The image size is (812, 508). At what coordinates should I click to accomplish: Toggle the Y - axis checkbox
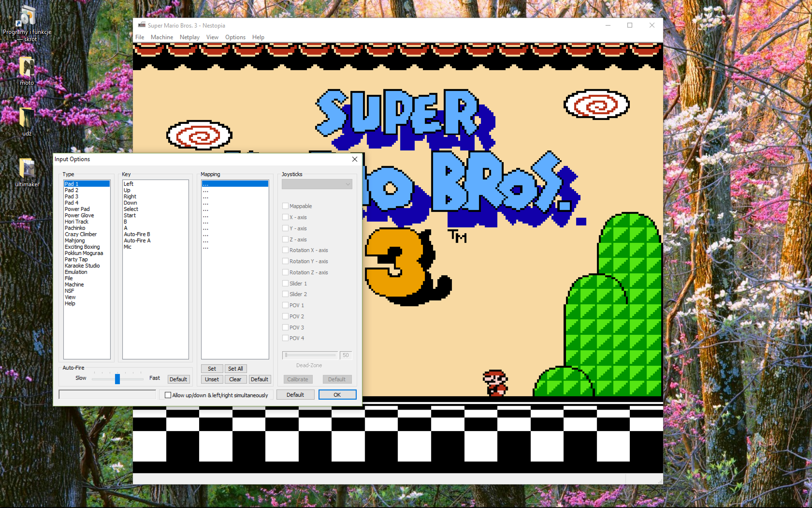(285, 228)
